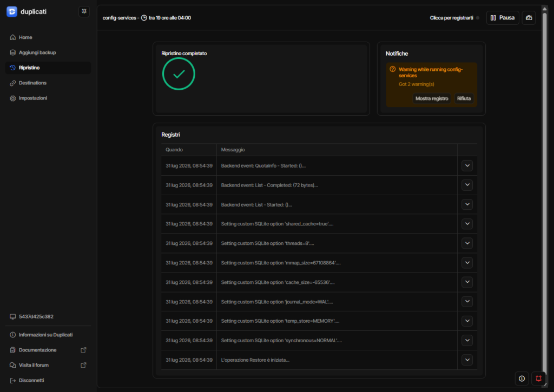Click the Impostazioni gear icon
Screen dimensions: 554x392
(13, 98)
